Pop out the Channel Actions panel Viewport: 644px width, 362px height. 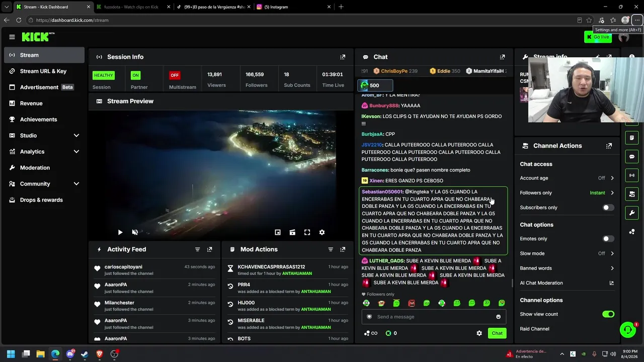609,146
